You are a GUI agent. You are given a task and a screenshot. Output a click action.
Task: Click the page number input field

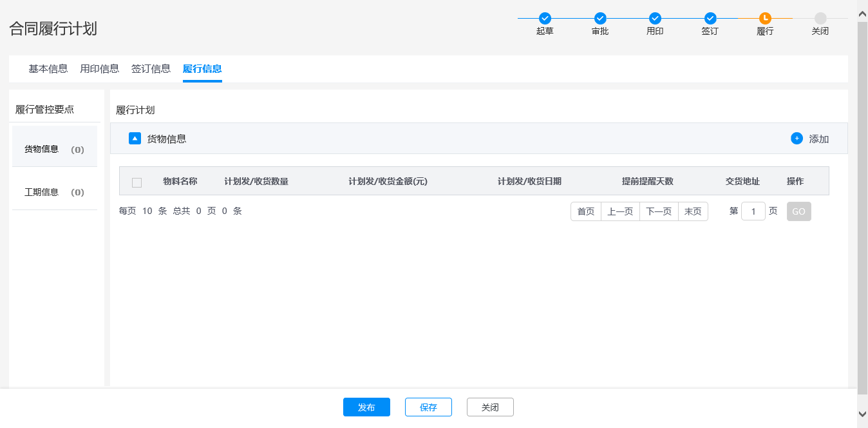pyautogui.click(x=753, y=211)
